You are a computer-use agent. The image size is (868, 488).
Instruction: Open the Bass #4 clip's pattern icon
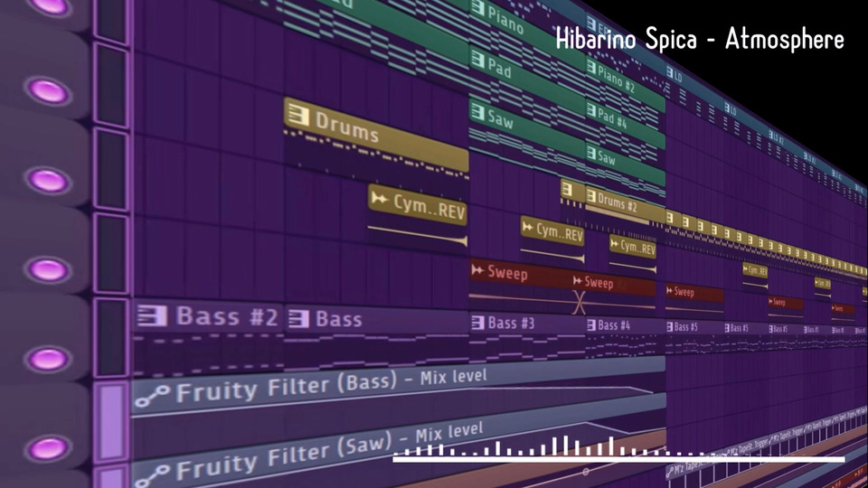point(591,325)
